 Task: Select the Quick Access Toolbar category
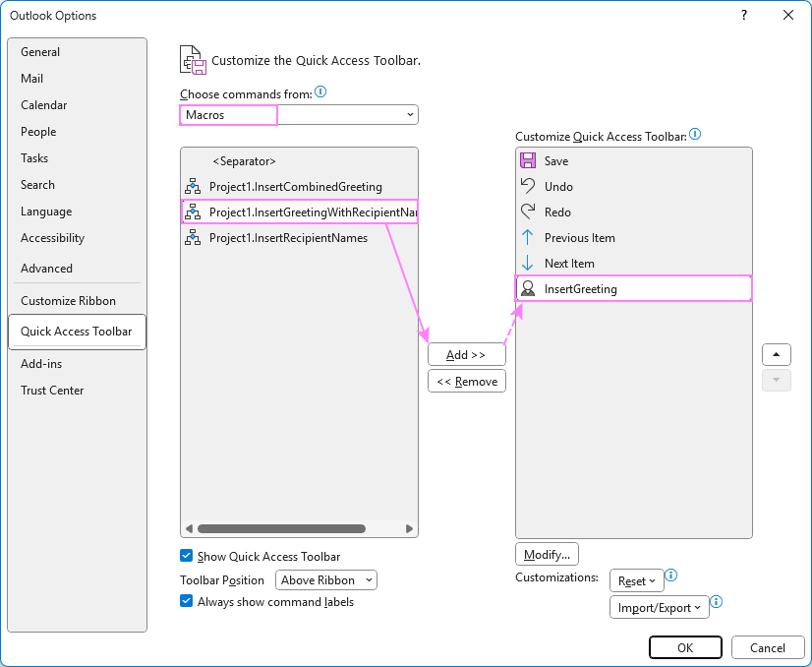pyautogui.click(x=77, y=332)
